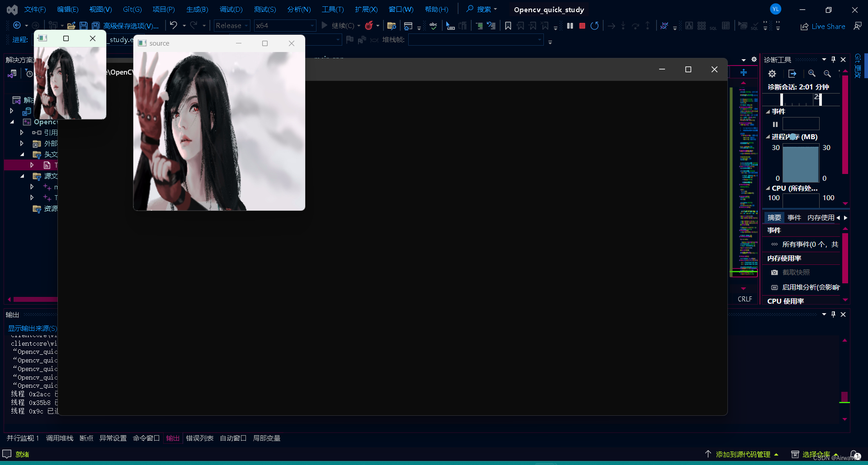The width and height of the screenshot is (868, 465).
Task: Open the 断点 bottom tab
Action: point(86,438)
